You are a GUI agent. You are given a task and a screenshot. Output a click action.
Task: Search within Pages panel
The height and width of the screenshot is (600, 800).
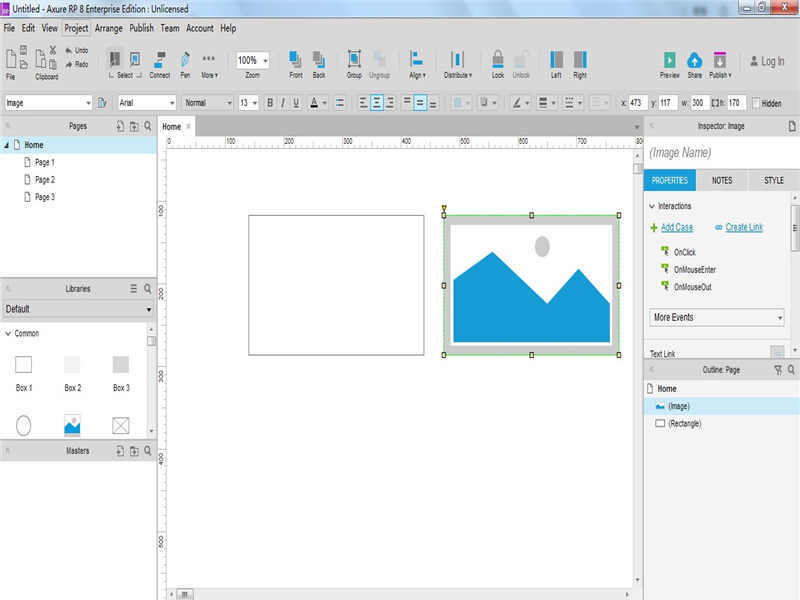click(x=148, y=126)
